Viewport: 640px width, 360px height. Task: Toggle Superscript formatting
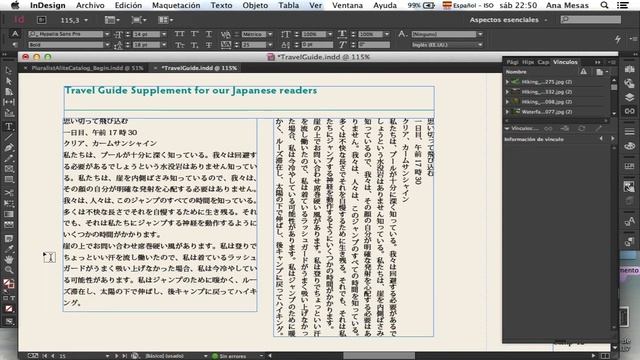point(194,34)
